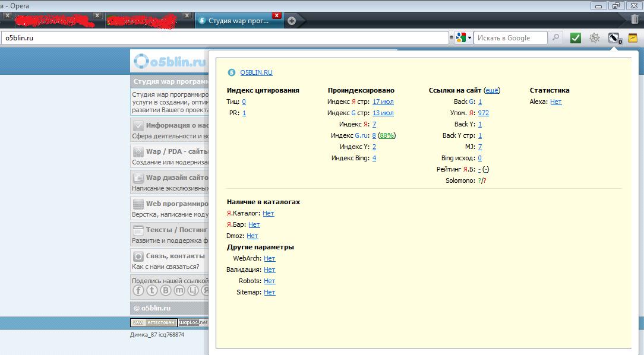
Task: Focus the 'Искать в Google' search field
Action: coord(510,38)
